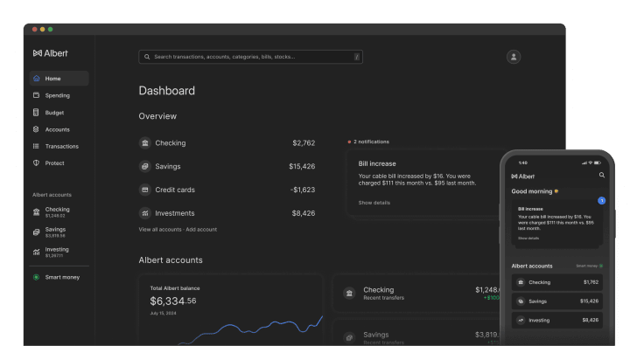Click the phone search icon
This screenshot has height=346, width=644.
pyautogui.click(x=602, y=175)
